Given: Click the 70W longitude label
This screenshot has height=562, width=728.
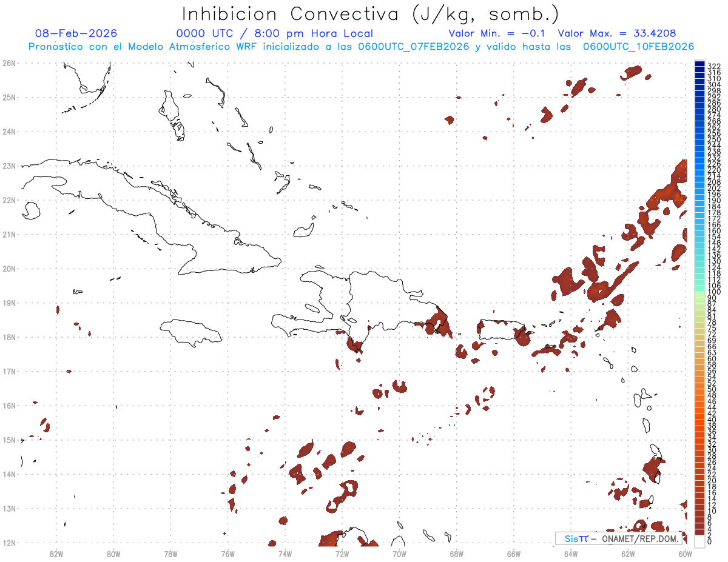Looking at the screenshot, I should point(399,554).
